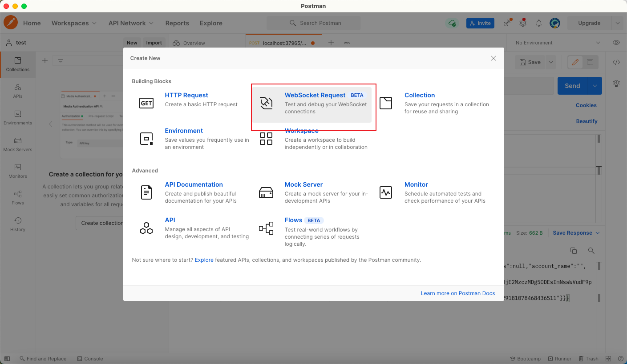
Task: Click the cloud sync status icon
Action: click(x=452, y=23)
